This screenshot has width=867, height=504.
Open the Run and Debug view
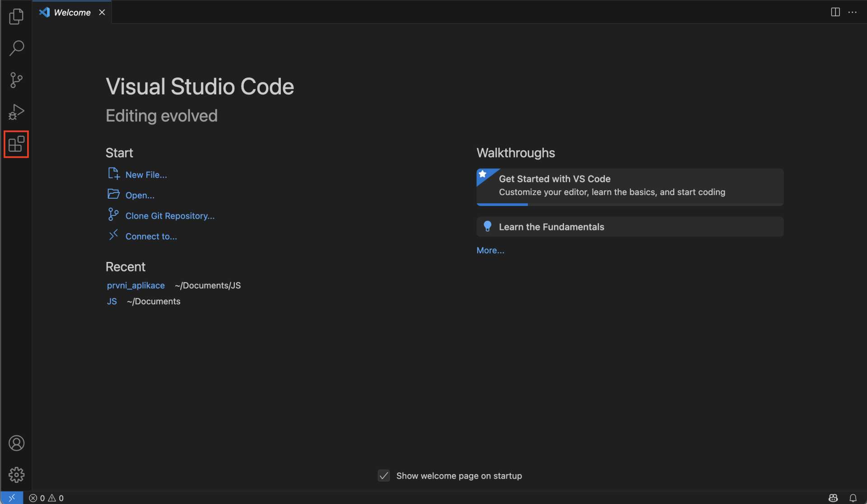click(x=16, y=112)
